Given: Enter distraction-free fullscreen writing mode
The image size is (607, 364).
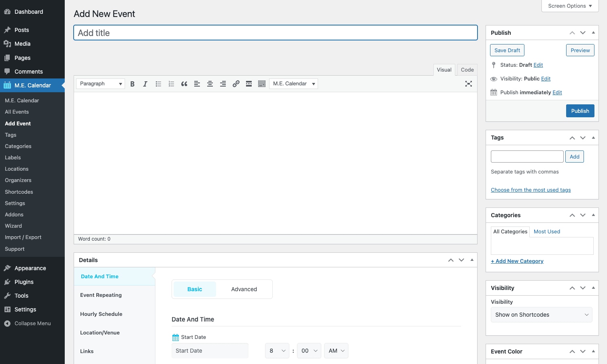Looking at the screenshot, I should [469, 84].
